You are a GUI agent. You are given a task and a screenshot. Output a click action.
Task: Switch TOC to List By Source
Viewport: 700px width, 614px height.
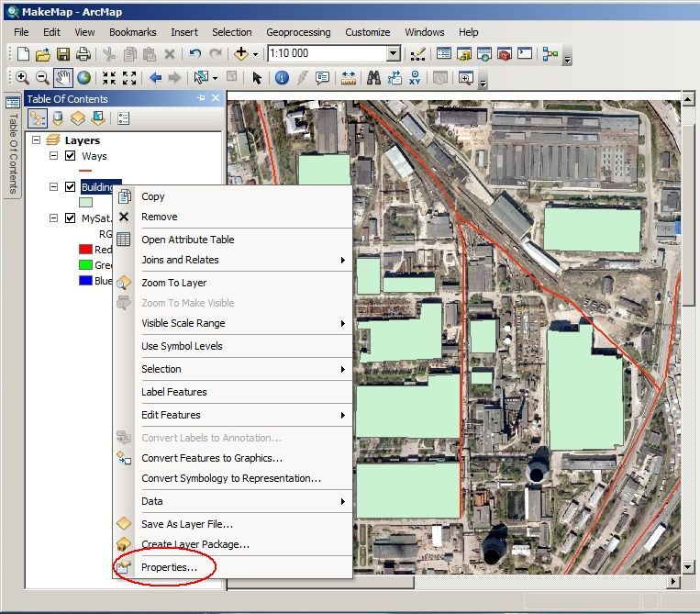pyautogui.click(x=58, y=118)
